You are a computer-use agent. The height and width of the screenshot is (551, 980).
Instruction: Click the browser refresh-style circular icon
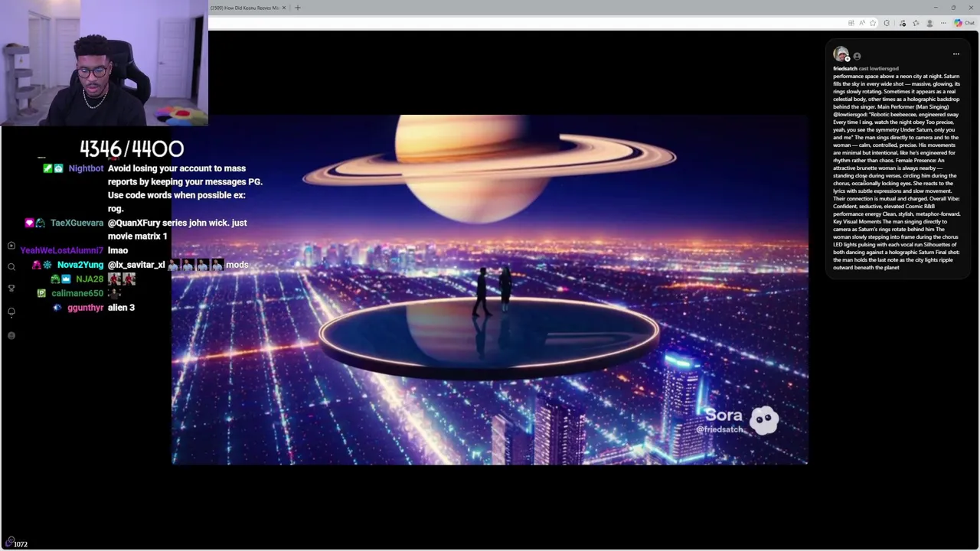click(x=887, y=23)
